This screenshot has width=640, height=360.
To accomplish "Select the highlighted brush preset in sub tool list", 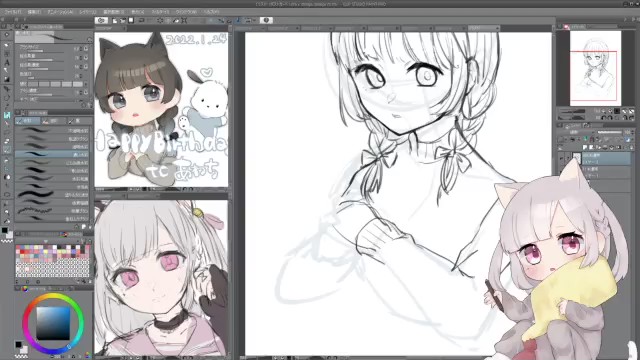I will click(x=52, y=154).
